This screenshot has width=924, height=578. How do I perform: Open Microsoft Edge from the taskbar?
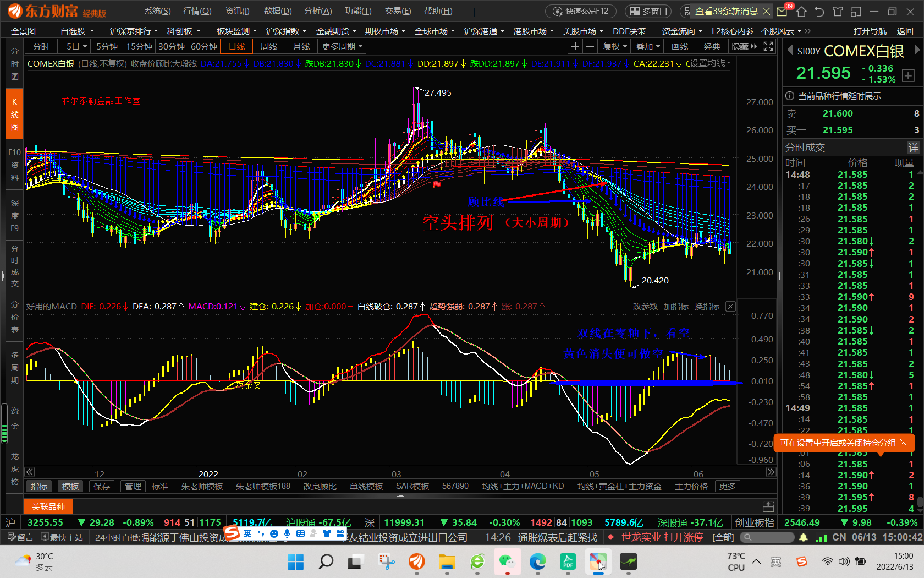[537, 562]
